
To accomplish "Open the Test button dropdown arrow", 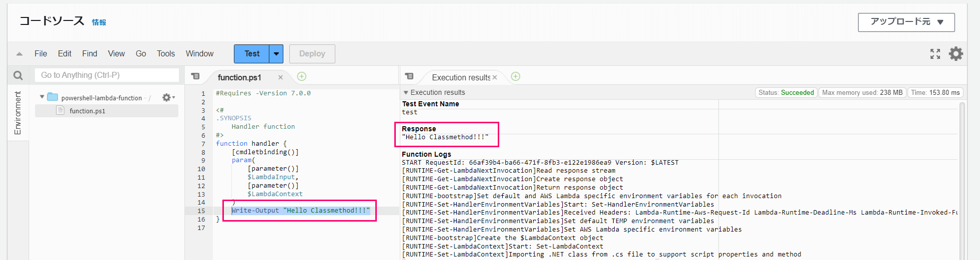I will (x=276, y=54).
